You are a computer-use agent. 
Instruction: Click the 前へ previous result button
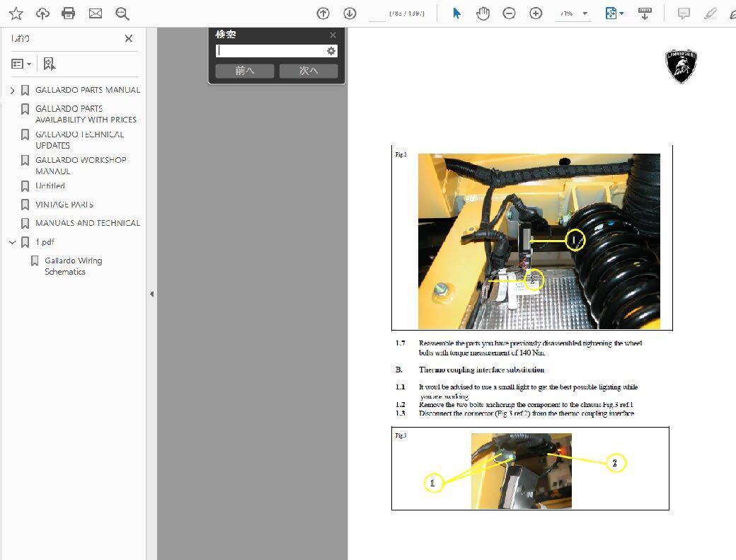coord(245,71)
